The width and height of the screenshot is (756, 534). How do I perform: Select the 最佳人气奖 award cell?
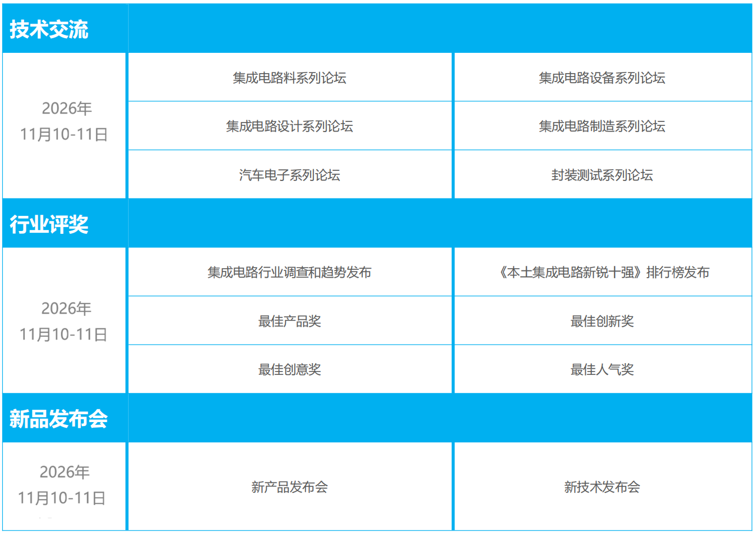click(x=602, y=369)
